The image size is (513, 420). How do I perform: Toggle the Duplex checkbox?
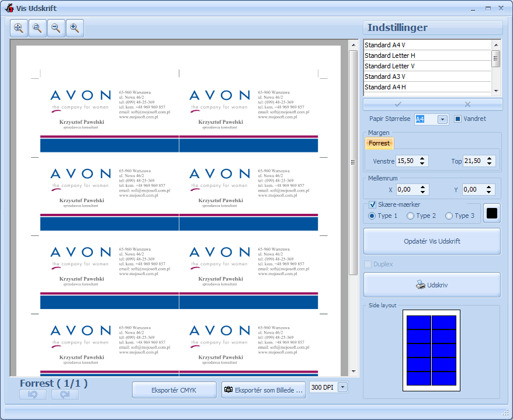(x=368, y=264)
